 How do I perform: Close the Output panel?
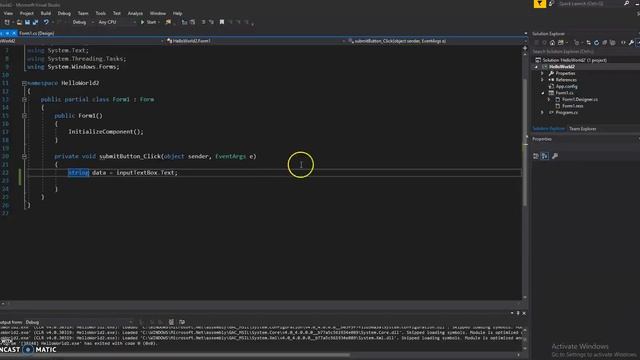[524, 313]
